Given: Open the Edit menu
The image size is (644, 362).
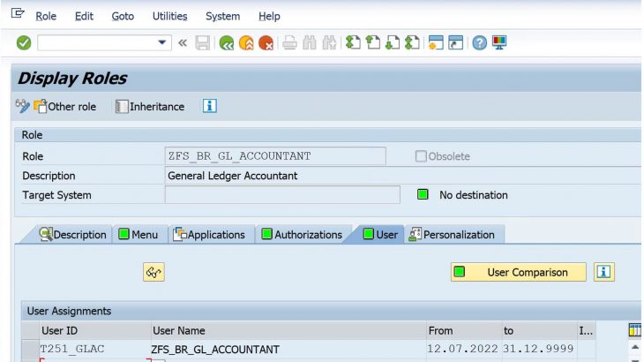Looking at the screenshot, I should click(x=84, y=16).
